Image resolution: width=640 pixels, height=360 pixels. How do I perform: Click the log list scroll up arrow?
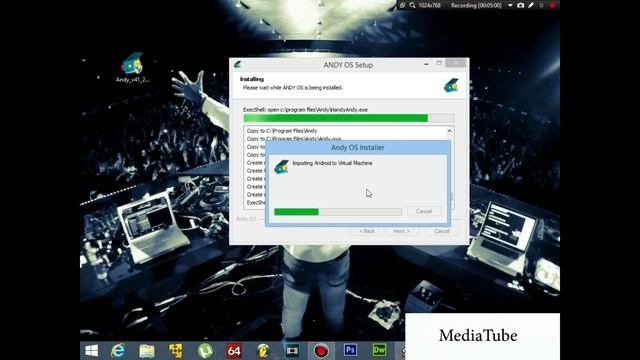coord(449,131)
